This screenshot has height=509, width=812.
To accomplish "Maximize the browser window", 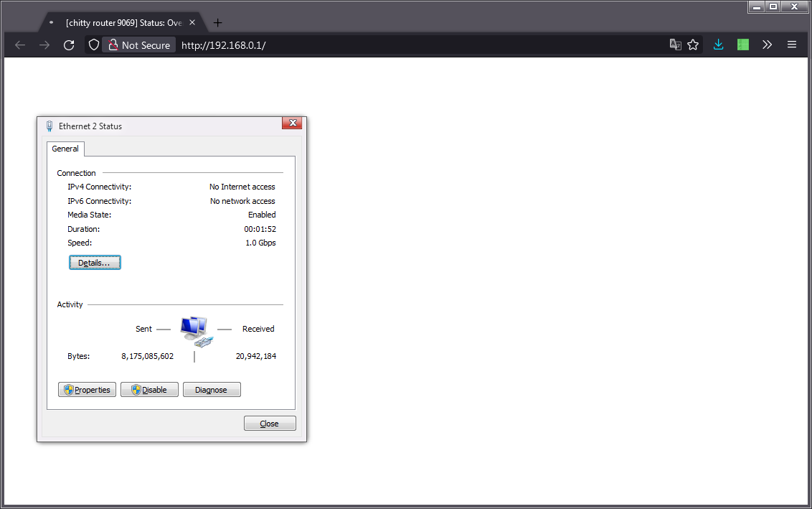I will [773, 6].
